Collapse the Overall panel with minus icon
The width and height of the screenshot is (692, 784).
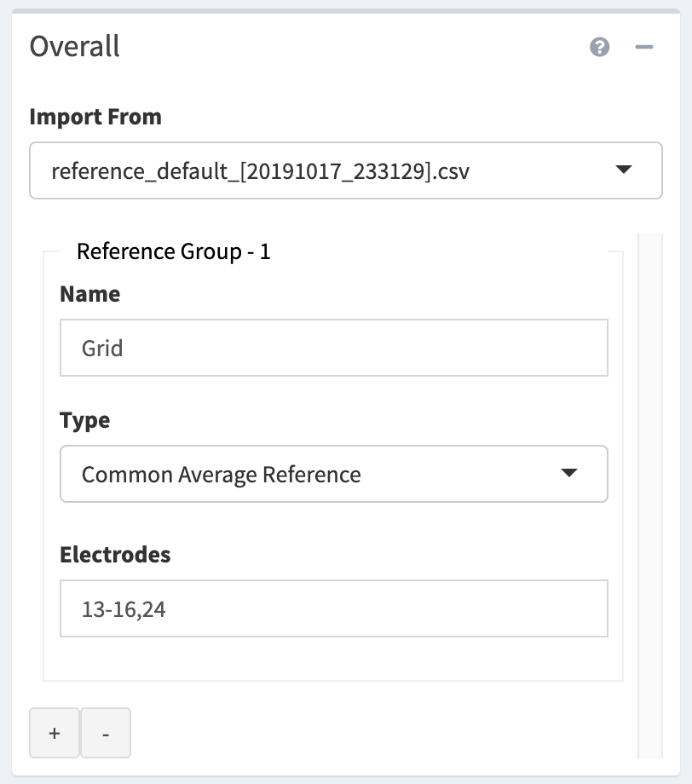click(644, 47)
